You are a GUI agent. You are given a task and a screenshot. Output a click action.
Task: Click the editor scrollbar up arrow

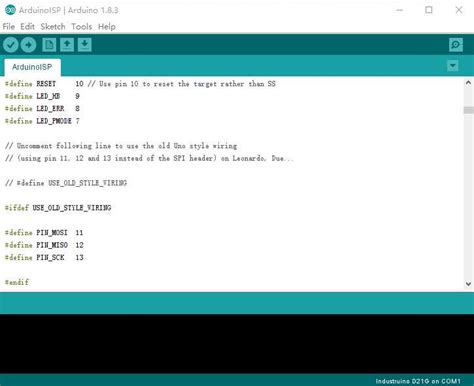click(468, 82)
